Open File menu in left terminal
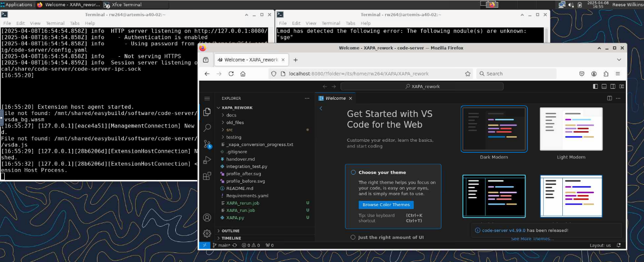Image resolution: width=644 pixels, height=262 pixels. pos(7,23)
